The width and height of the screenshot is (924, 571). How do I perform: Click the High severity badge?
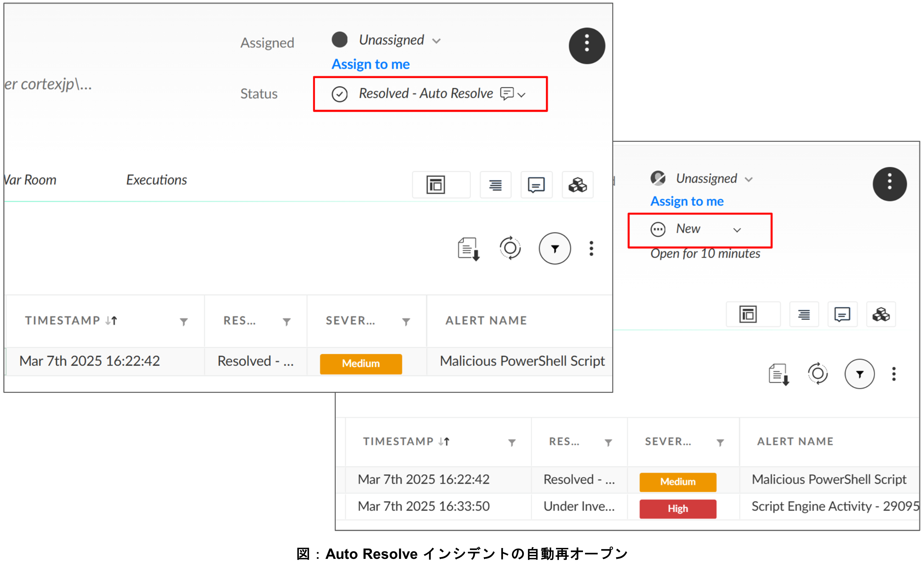(x=677, y=509)
